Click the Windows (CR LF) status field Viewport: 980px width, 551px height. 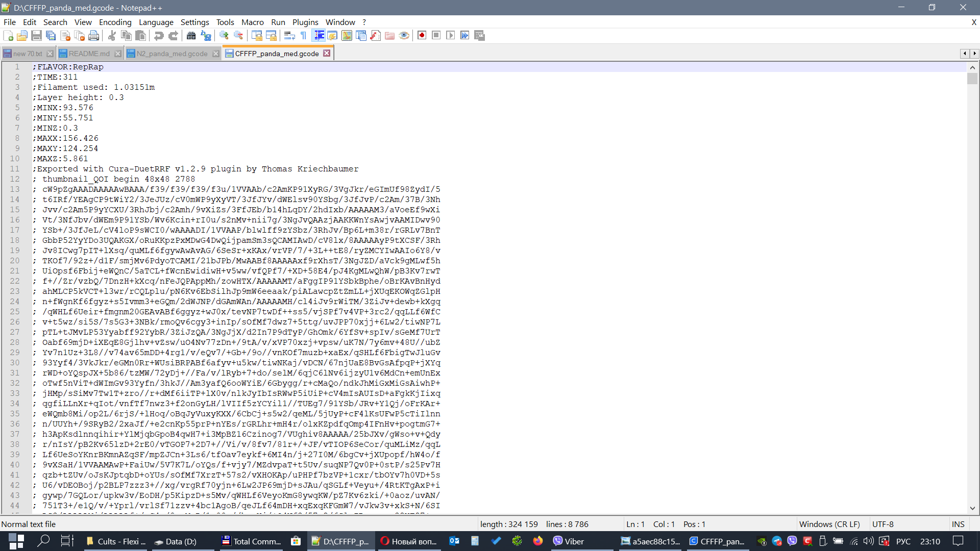pos(829,524)
